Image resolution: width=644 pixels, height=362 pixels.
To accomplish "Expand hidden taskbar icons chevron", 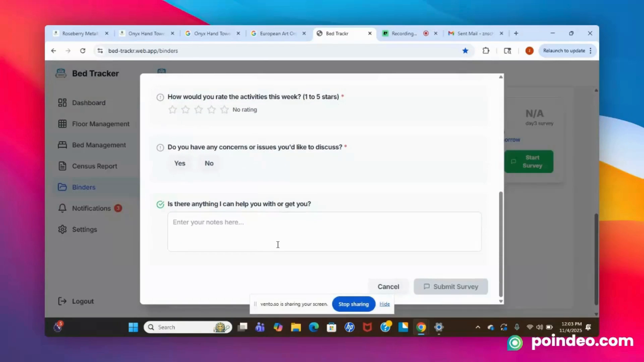I will point(478,327).
